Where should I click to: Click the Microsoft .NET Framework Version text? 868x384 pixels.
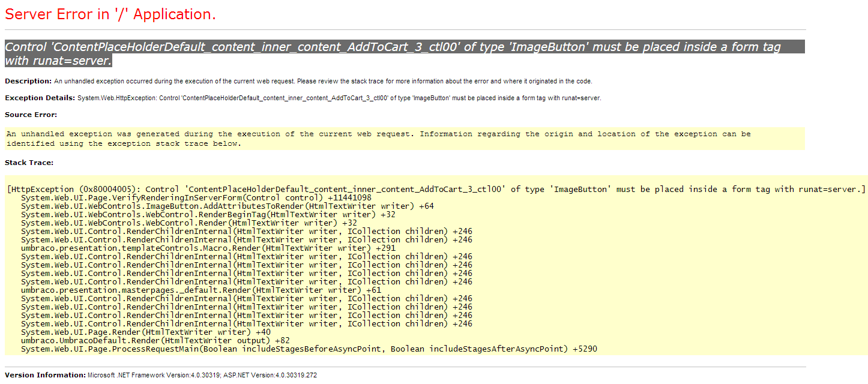pos(153,375)
